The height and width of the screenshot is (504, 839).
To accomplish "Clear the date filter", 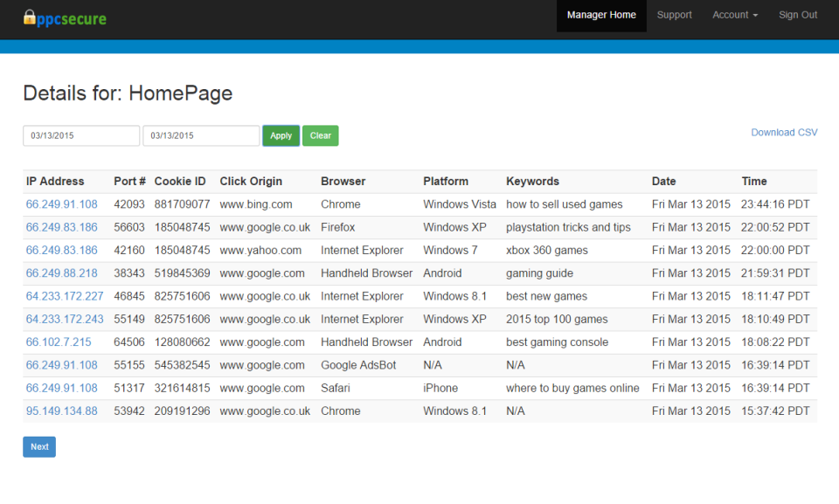I will click(x=320, y=135).
